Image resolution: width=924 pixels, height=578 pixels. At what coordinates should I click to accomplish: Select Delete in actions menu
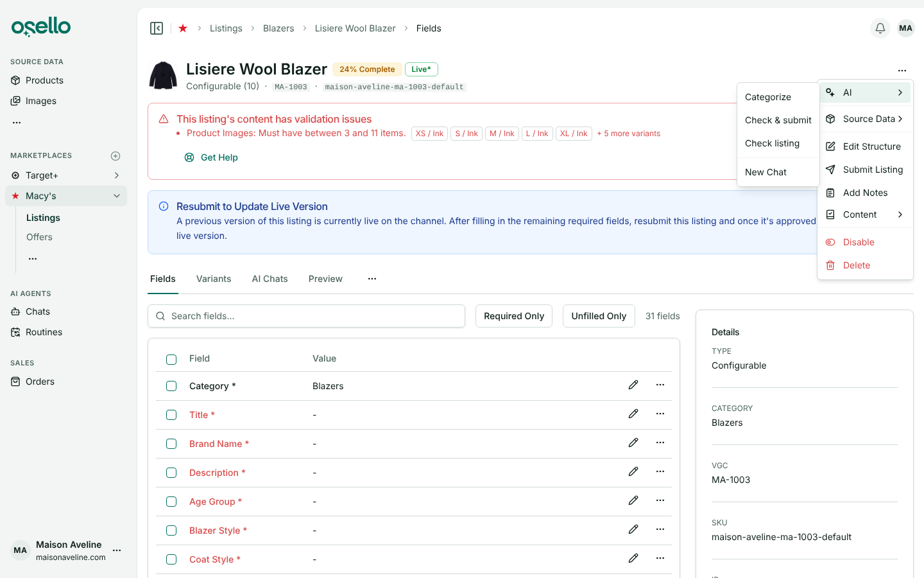click(x=865, y=265)
